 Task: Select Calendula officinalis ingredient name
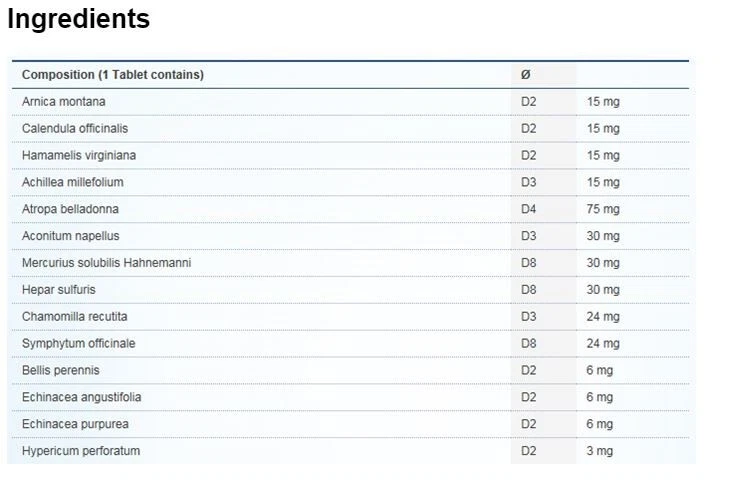(75, 129)
